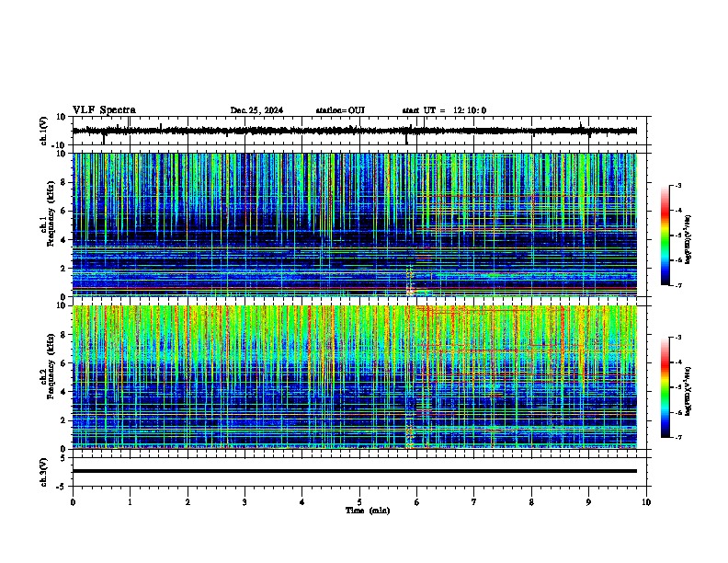
Task: Click the "VLF Spectra" title text
Action: pyautogui.click(x=104, y=109)
